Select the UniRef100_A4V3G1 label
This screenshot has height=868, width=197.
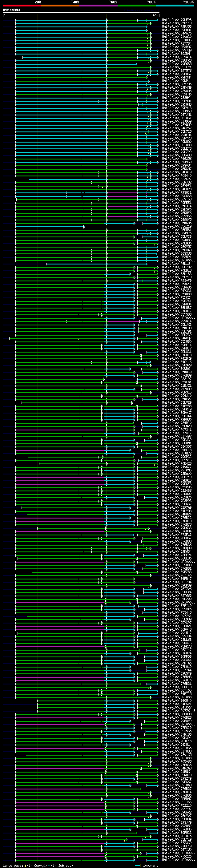[x=177, y=291]
